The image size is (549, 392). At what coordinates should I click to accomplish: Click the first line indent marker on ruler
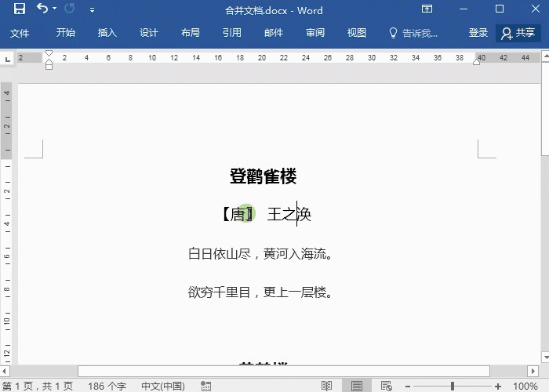pos(49,53)
